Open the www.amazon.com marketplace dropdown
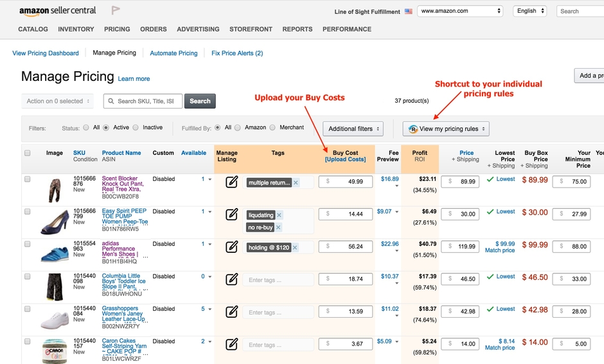The height and width of the screenshot is (364, 604). (460, 11)
